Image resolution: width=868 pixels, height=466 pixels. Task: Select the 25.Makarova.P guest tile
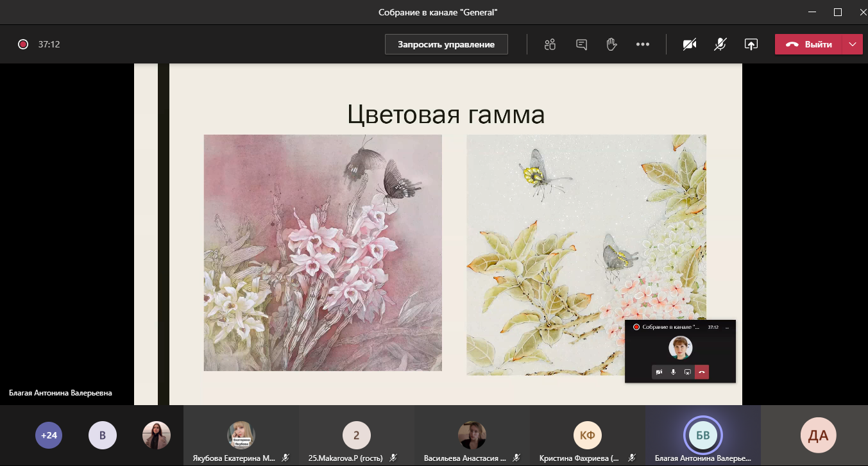click(x=357, y=435)
